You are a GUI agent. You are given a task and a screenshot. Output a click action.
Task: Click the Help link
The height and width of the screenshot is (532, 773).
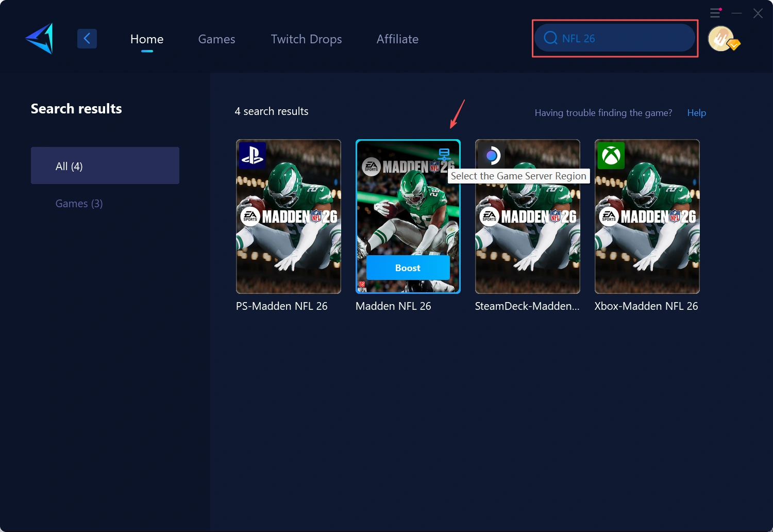pos(696,112)
